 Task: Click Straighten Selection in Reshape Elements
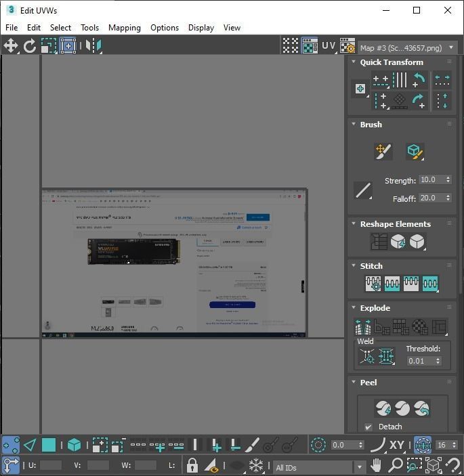tap(379, 242)
